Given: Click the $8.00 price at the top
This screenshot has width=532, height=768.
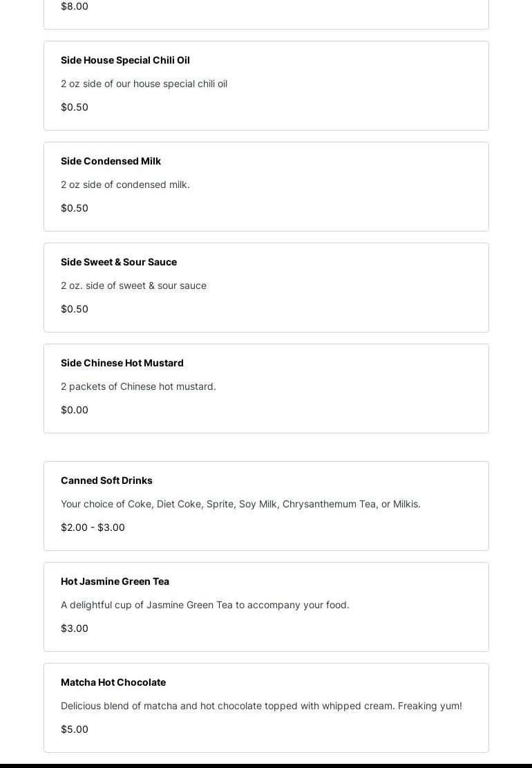Looking at the screenshot, I should (x=75, y=6).
